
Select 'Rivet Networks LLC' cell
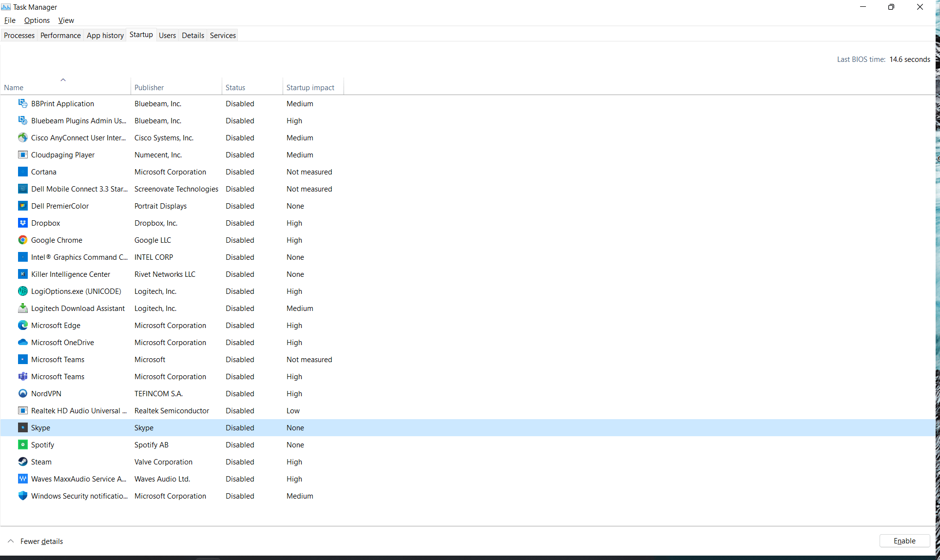click(165, 274)
